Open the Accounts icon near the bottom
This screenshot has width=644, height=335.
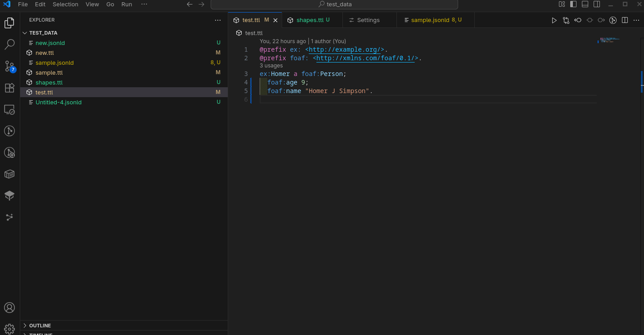click(x=9, y=308)
